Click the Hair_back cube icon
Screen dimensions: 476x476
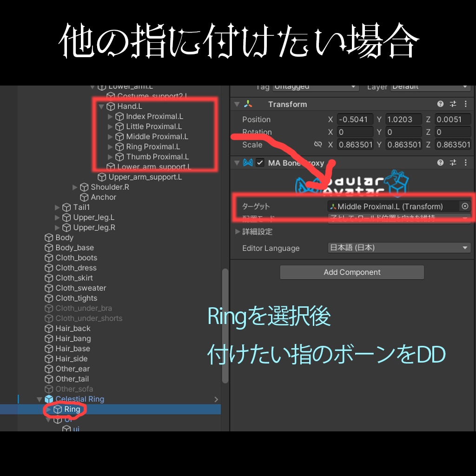48,329
